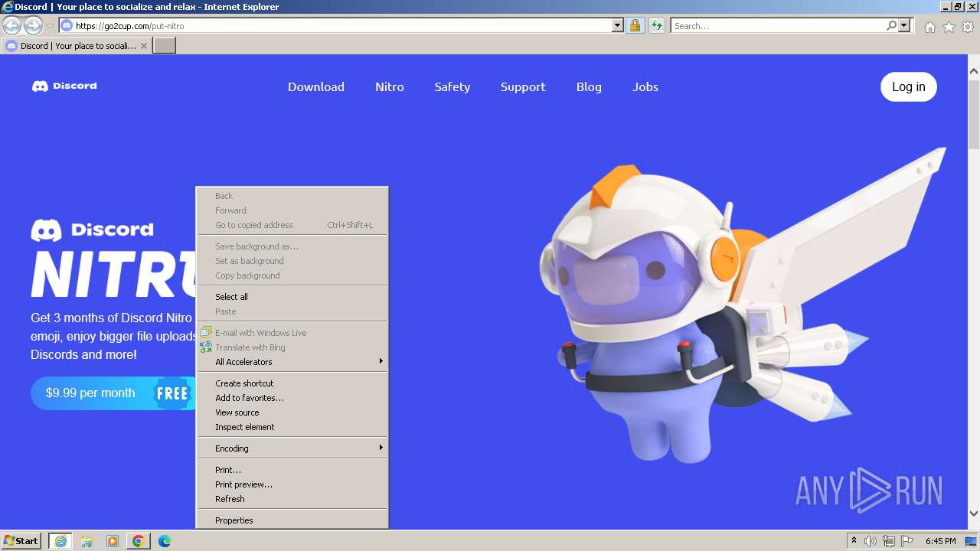
Task: Select Add to favorites... menu entry
Action: tap(292, 398)
